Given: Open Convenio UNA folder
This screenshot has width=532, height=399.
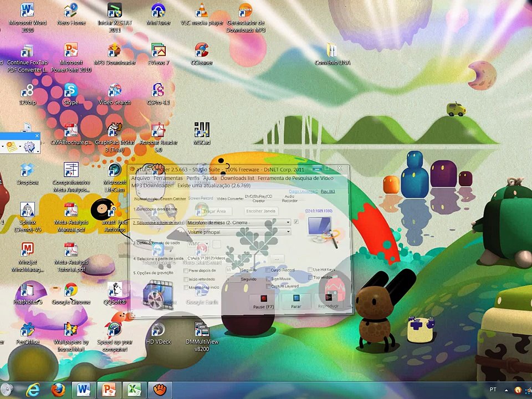Looking at the screenshot, I should tap(332, 54).
